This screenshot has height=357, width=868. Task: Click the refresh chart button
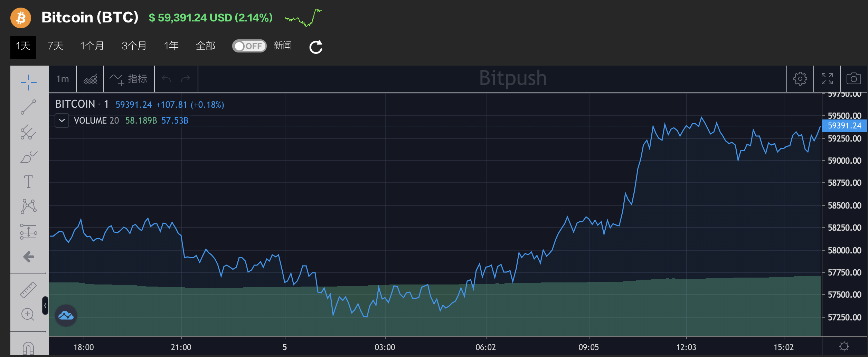[315, 46]
